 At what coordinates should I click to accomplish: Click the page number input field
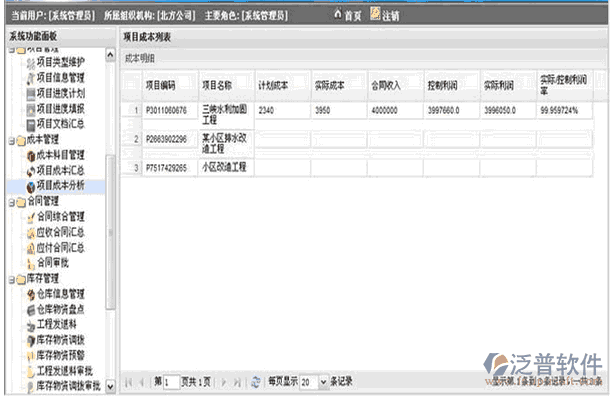tap(171, 382)
